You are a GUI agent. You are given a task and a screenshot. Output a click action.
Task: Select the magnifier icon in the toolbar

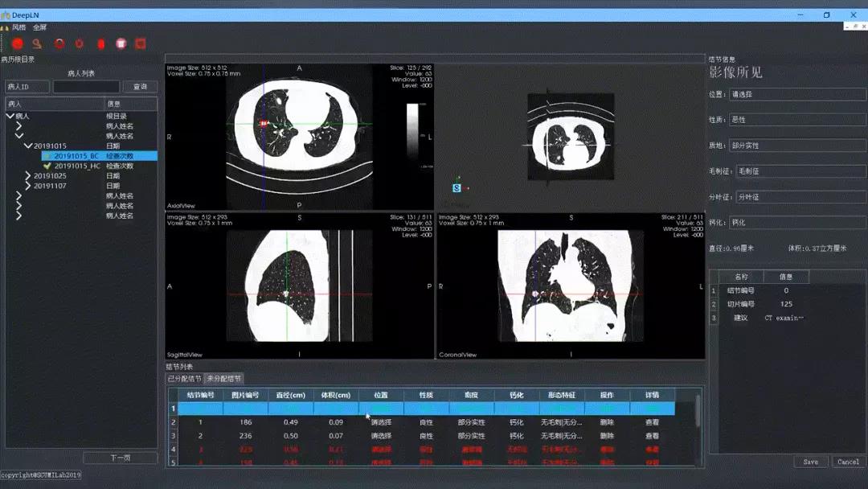(x=37, y=43)
